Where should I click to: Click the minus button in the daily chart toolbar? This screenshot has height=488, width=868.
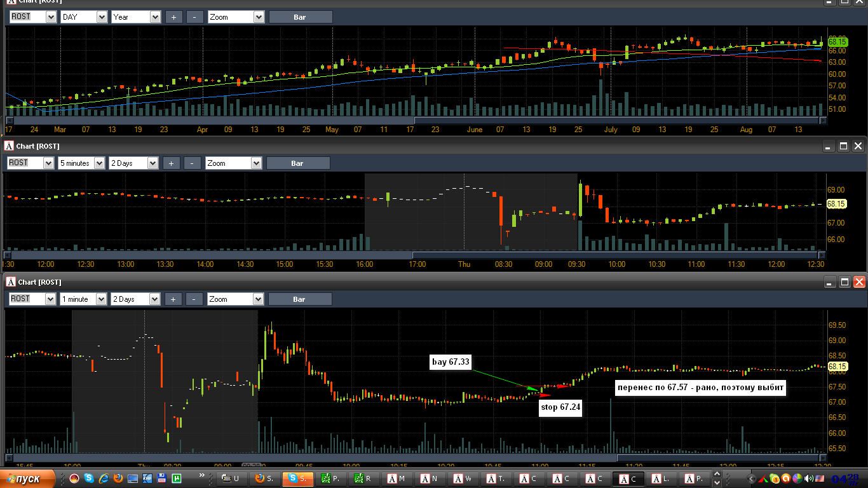click(195, 17)
